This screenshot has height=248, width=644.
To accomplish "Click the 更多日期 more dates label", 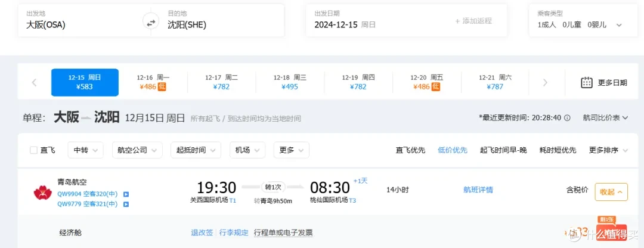I will click(x=612, y=82).
